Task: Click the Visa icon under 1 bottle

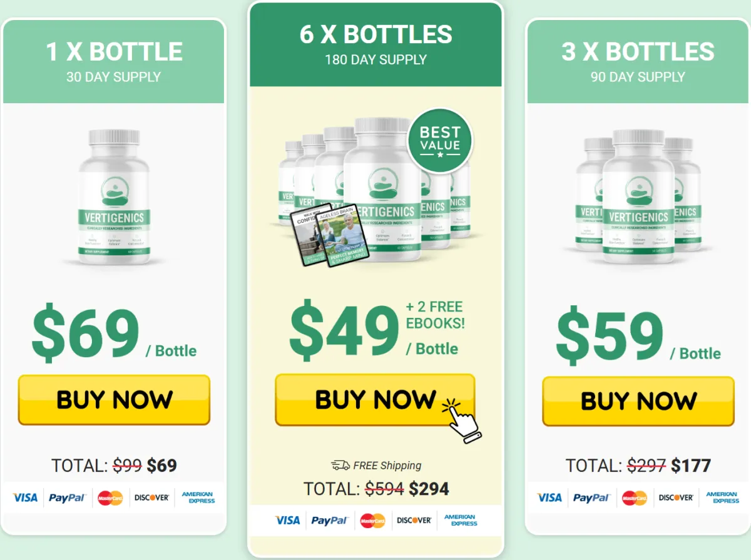Action: coord(25,497)
